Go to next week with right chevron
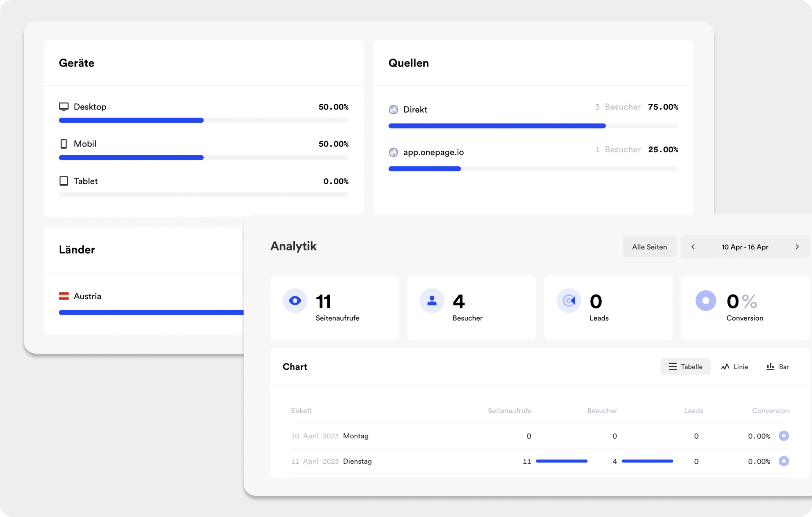 tap(798, 247)
